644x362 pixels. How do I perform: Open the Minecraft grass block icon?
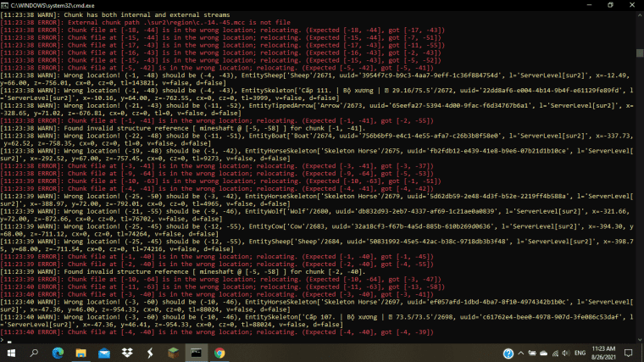173,352
